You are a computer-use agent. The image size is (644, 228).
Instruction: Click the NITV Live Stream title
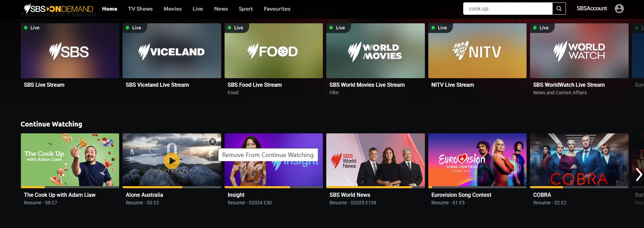453,85
